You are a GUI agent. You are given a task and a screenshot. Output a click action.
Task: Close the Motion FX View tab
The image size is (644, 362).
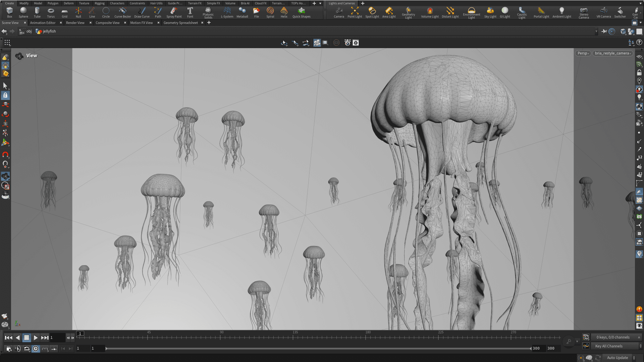click(158, 23)
